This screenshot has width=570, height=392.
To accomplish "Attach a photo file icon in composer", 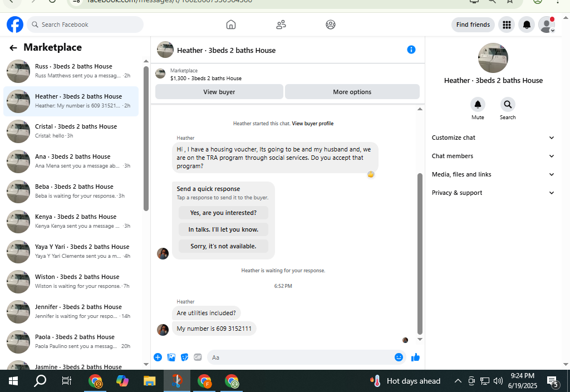I will [171, 357].
